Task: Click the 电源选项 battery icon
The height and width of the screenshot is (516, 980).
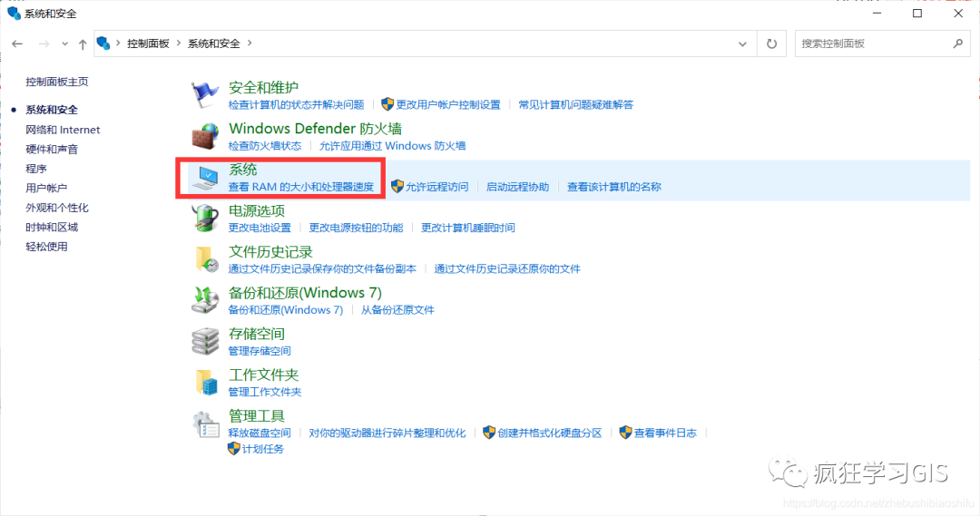Action: click(x=205, y=219)
